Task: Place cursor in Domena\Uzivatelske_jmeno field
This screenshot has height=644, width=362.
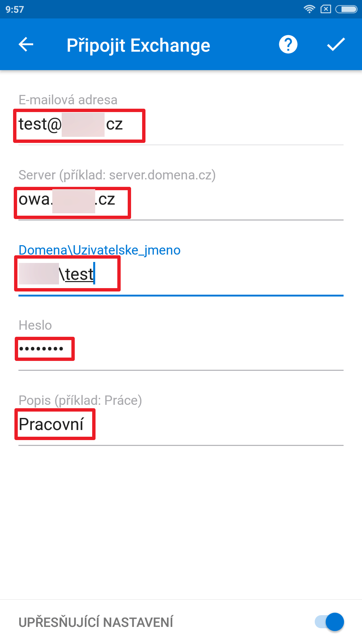Action: (x=181, y=276)
